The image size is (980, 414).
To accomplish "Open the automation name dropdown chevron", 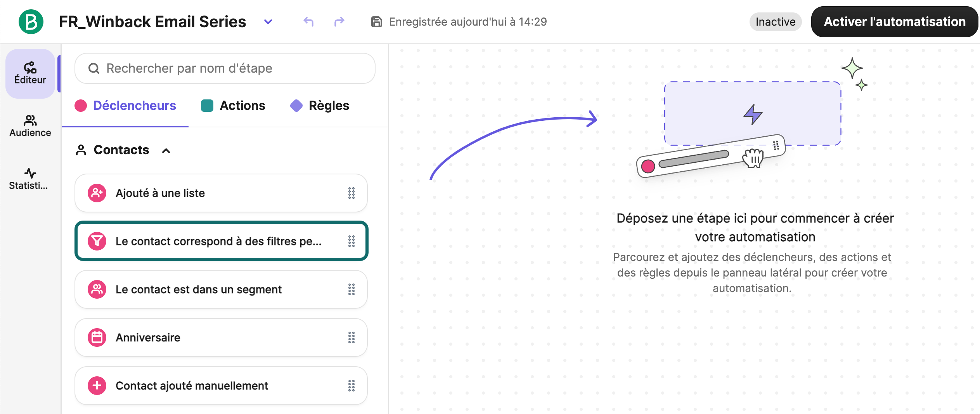I will 268,22.
